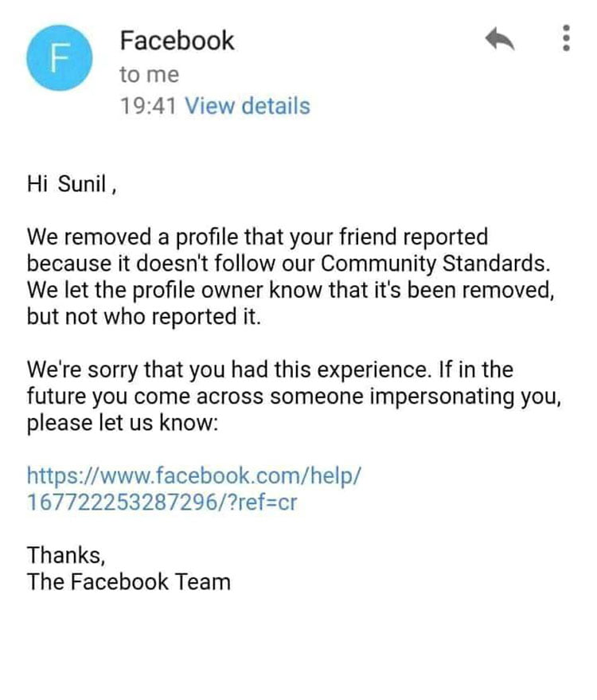
Task: Expand the "View details" link
Action: (x=247, y=106)
